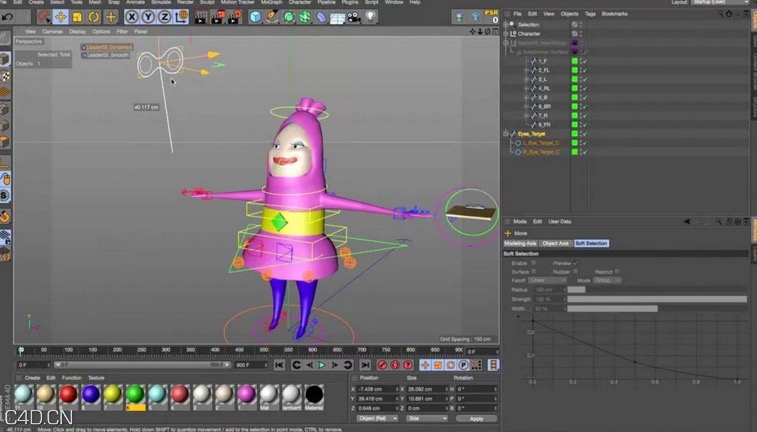The width and height of the screenshot is (757, 432).
Task: Toggle Restrict checkbox
Action: click(617, 272)
